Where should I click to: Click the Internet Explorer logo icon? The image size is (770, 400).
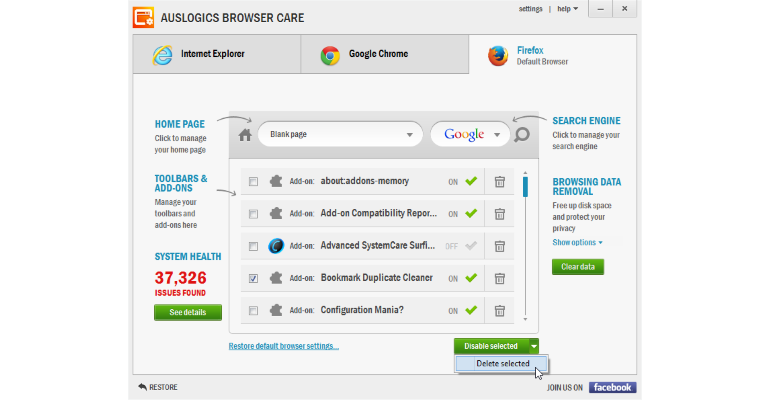[x=162, y=55]
